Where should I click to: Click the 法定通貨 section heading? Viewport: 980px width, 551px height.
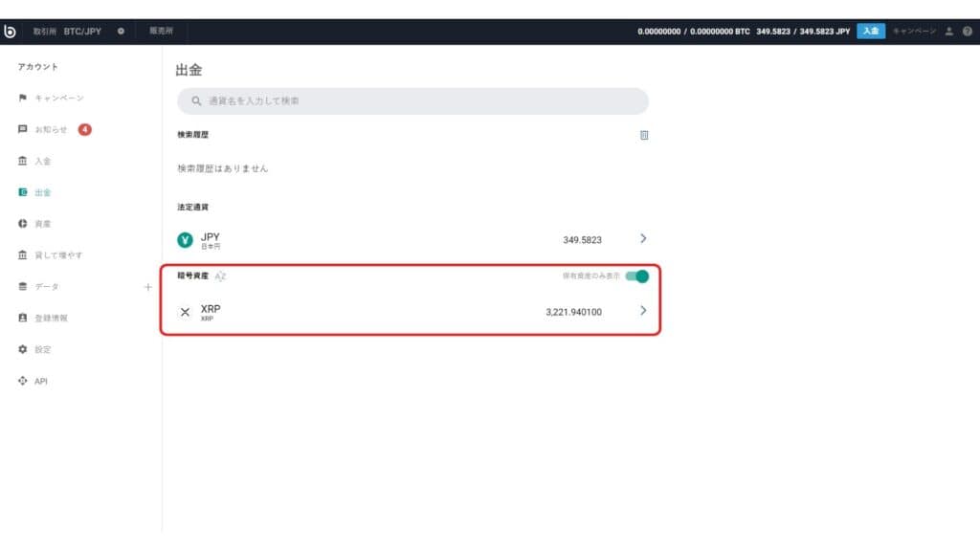click(x=192, y=207)
